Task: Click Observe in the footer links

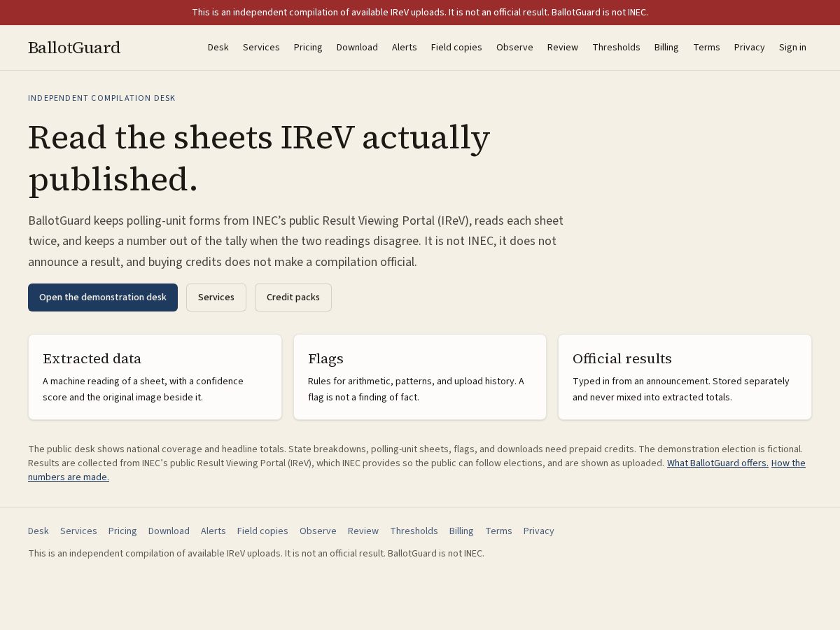Action: (318, 531)
